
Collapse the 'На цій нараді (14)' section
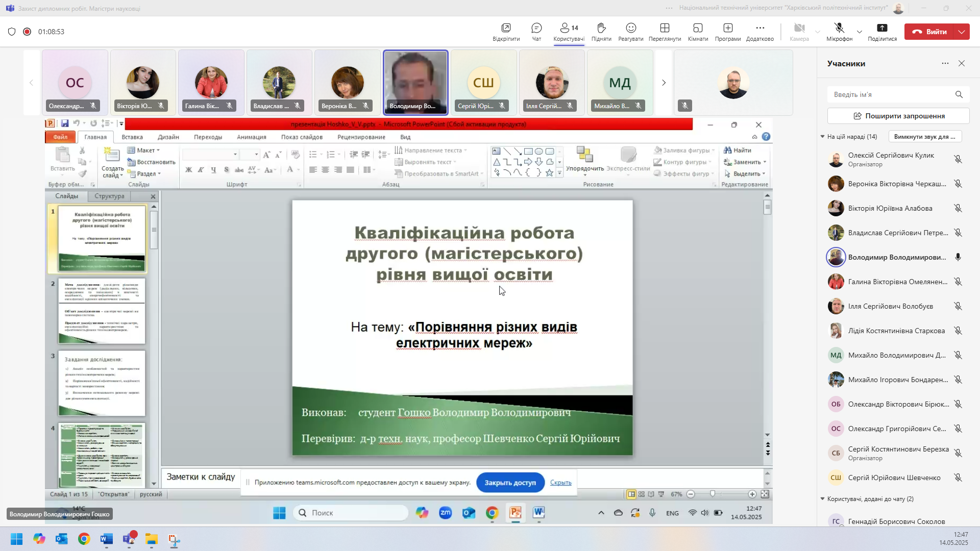click(x=822, y=137)
